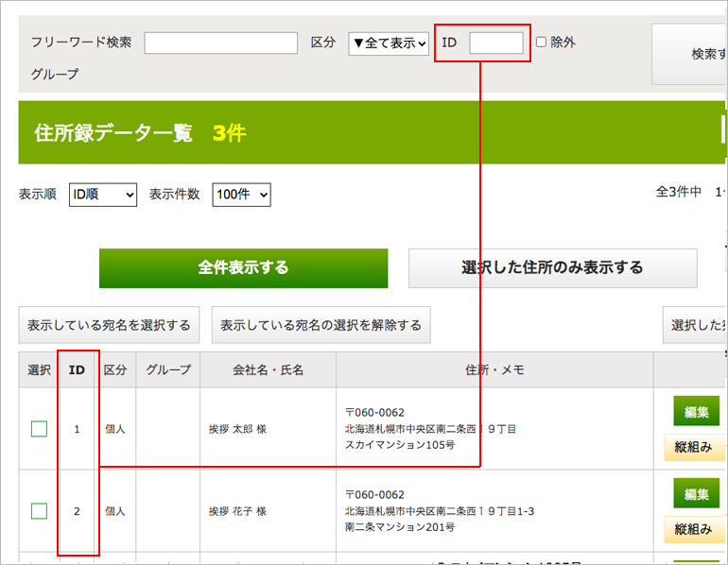Click the 住所・メモ column header
This screenshot has width=728, height=565.
tap(494, 370)
